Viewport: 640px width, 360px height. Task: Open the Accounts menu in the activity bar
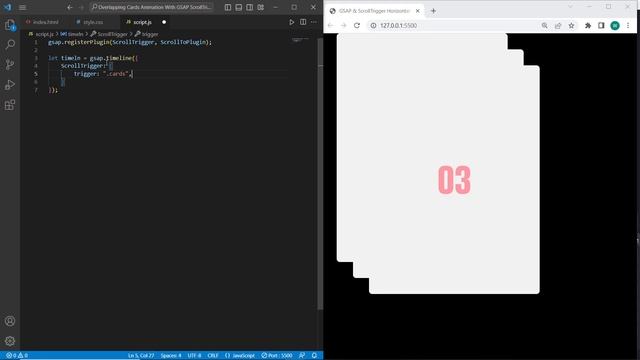pos(10,321)
